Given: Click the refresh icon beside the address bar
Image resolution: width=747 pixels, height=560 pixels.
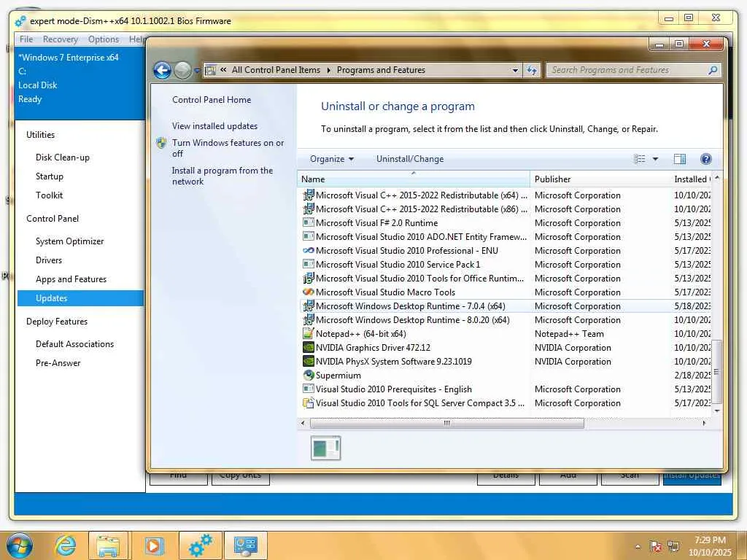Looking at the screenshot, I should (x=532, y=71).
